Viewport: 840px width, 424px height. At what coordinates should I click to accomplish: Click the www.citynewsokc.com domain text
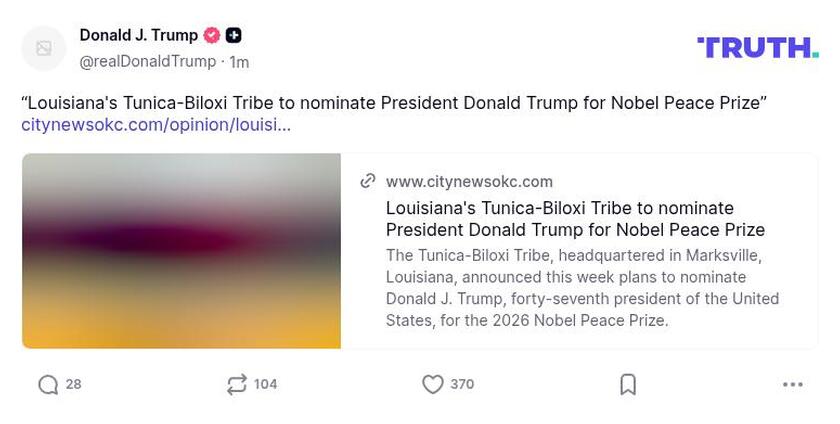pos(469,181)
